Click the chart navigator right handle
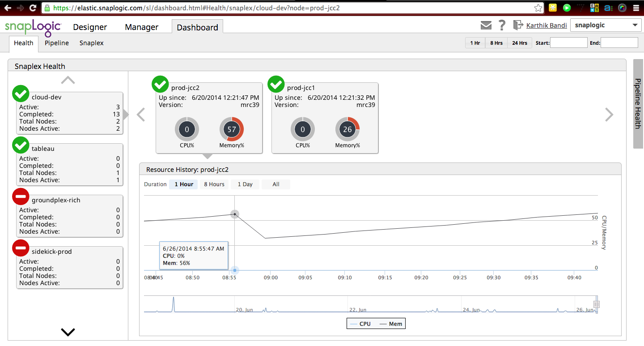This screenshot has height=346, width=644. coord(596,304)
